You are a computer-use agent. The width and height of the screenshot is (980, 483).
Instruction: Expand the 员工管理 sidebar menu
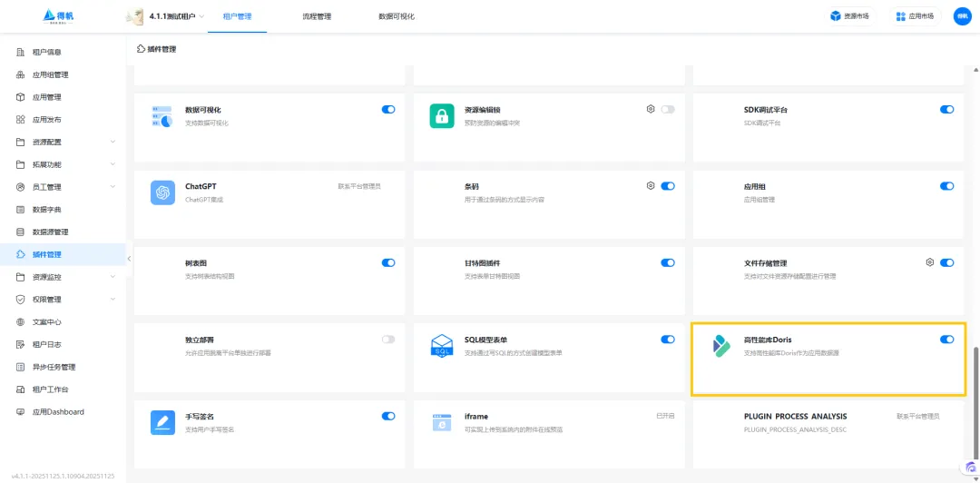click(x=113, y=187)
